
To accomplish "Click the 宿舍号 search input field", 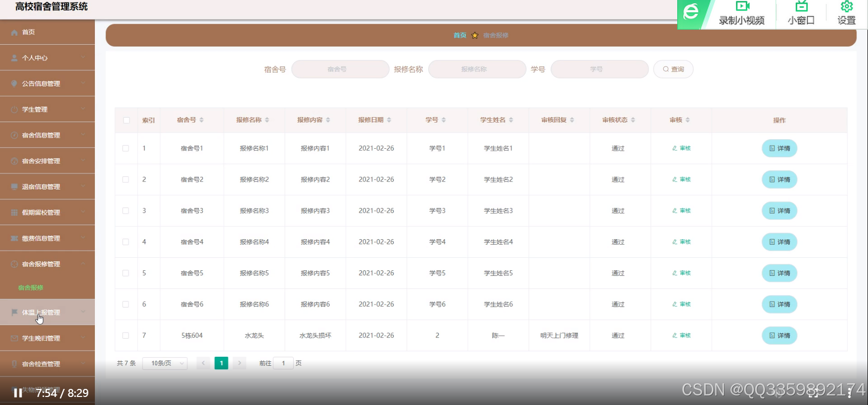I will click(x=340, y=69).
